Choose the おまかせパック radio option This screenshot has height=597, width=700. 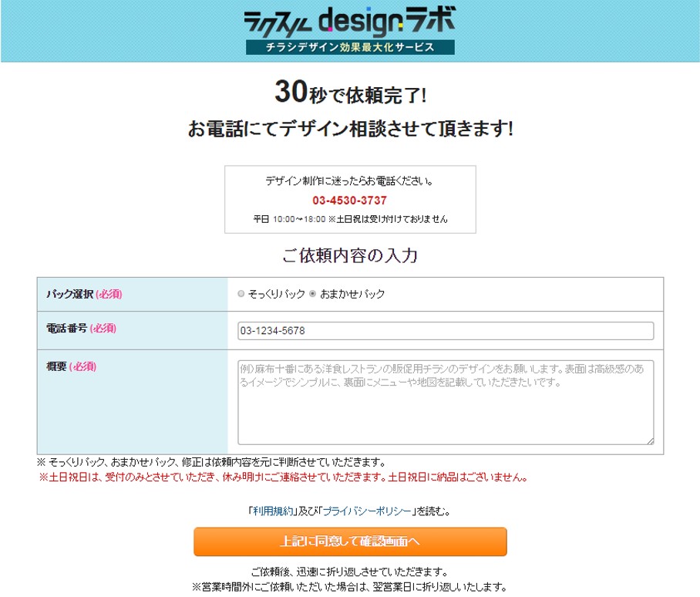312,294
